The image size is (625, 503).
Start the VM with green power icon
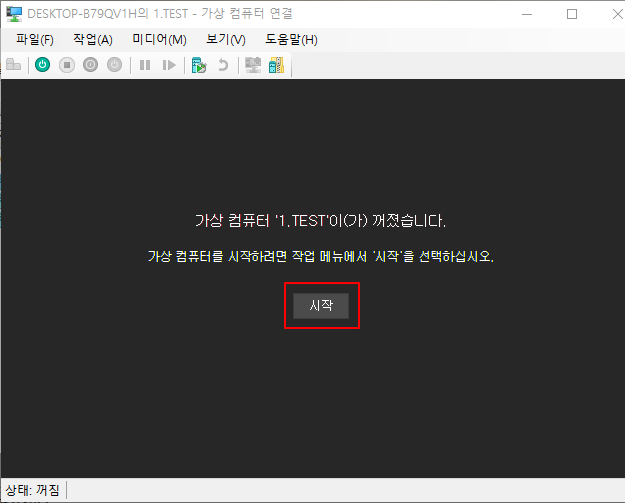(43, 65)
